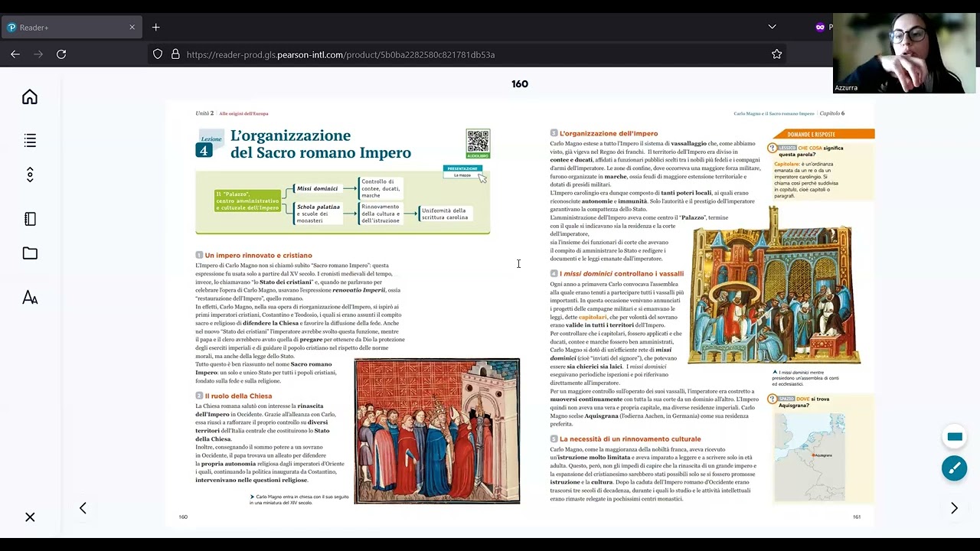Close the reader with the X icon at the bottom of the sidebar
The image size is (980, 551).
(30, 517)
